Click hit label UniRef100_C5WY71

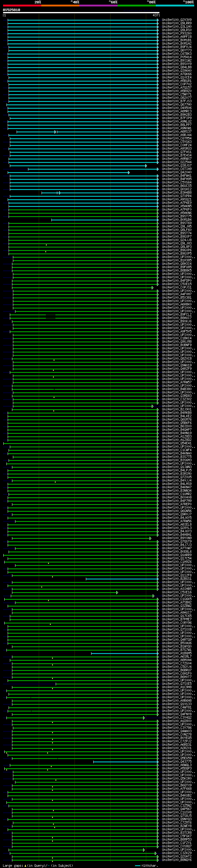tap(177, 94)
